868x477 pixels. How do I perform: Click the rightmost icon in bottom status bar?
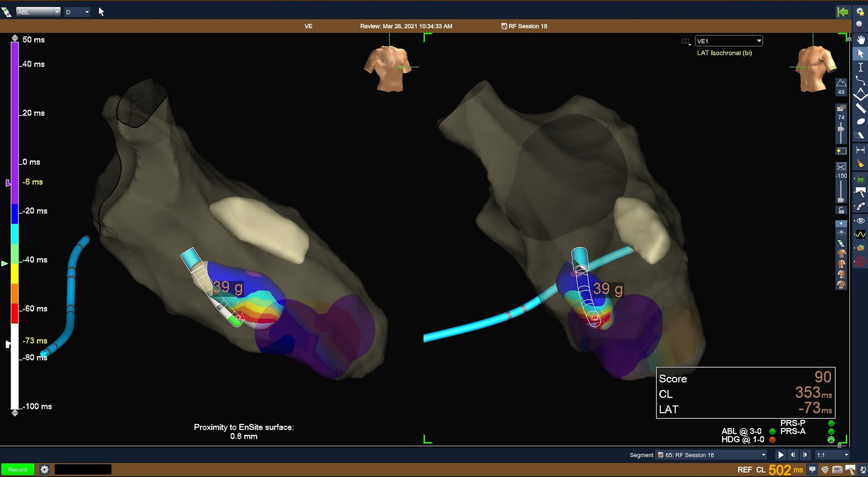(863, 469)
